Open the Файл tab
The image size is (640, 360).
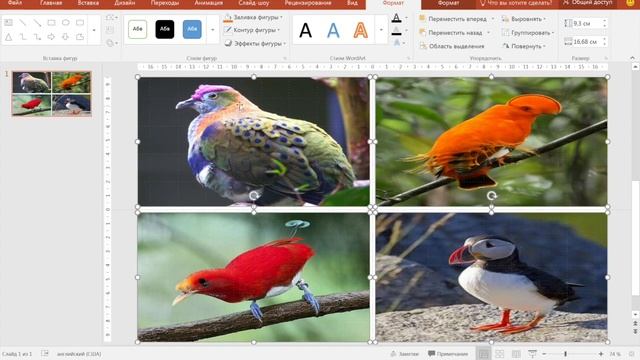click(x=15, y=3)
